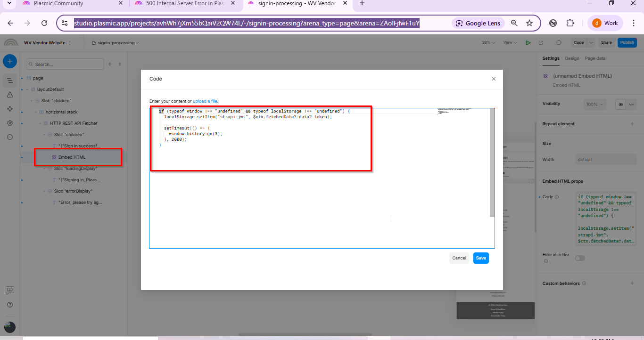Click the Google Lens button
644x340 pixels.
[x=479, y=23]
